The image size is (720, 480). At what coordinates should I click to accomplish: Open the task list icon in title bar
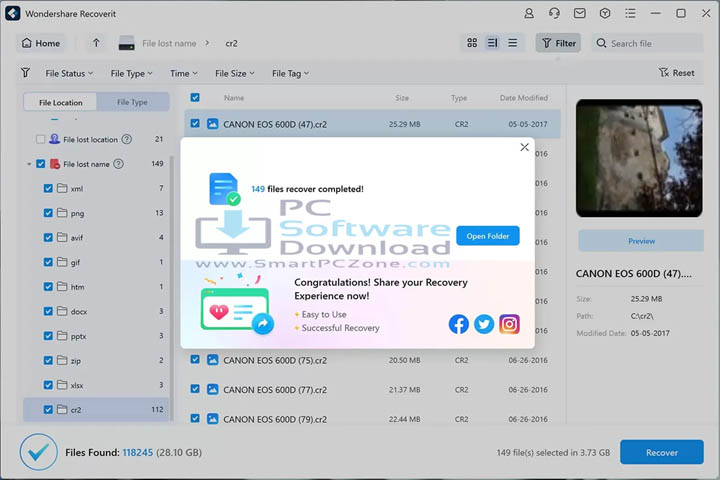(x=630, y=13)
